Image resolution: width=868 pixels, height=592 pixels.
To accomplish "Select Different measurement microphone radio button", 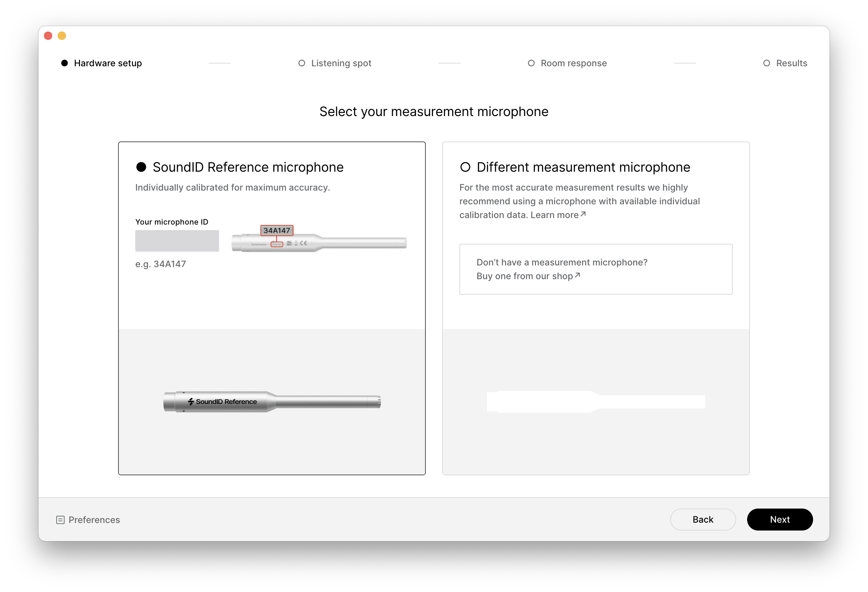I will click(465, 167).
